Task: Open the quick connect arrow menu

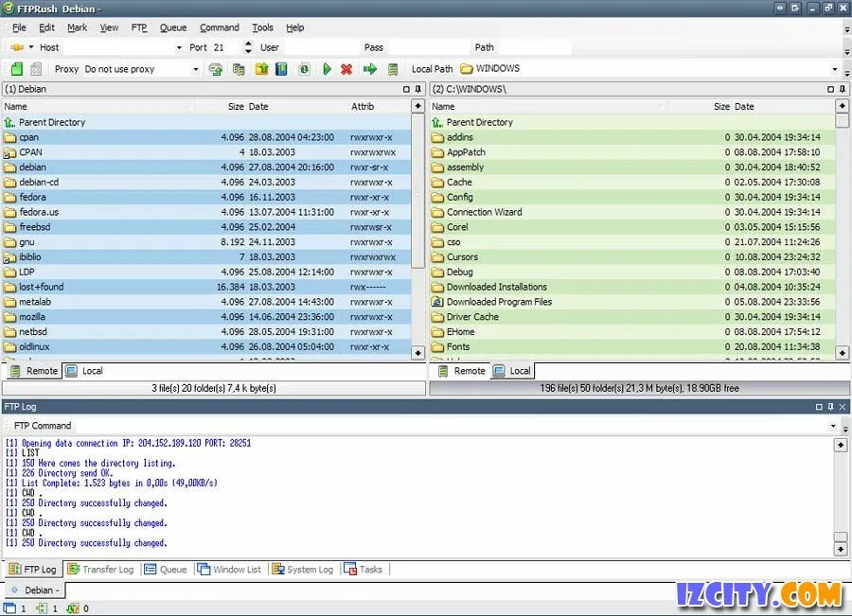Action: tap(31, 47)
